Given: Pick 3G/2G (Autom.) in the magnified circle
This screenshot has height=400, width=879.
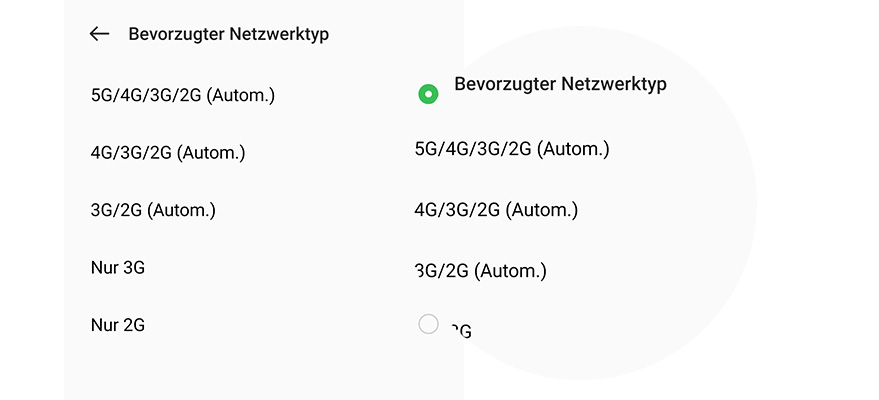Looking at the screenshot, I should tap(482, 270).
